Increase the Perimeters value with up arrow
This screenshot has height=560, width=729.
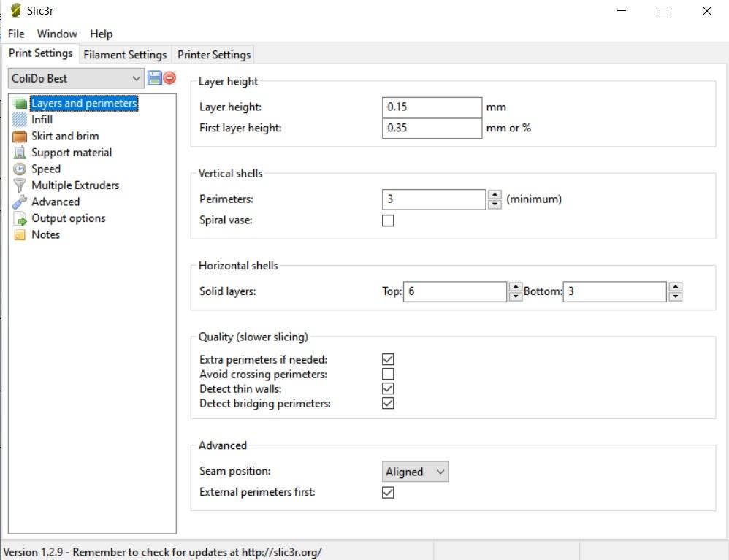coord(495,195)
